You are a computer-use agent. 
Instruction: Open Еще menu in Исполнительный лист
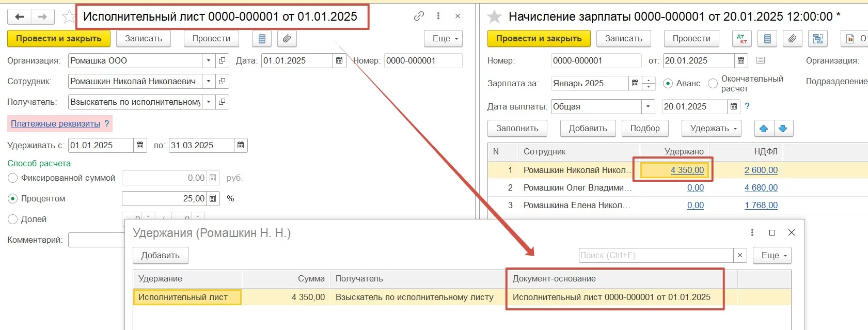tap(443, 39)
